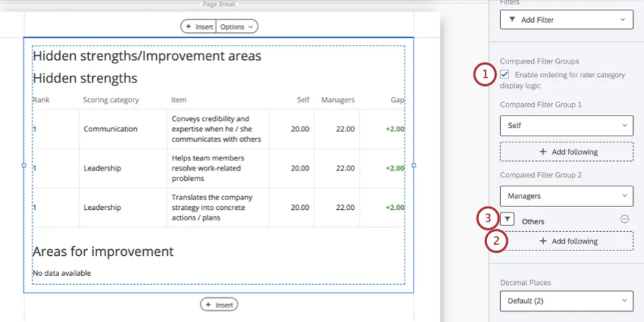644x322 pixels.
Task: Open Compared Filter Group 1 Self dropdown
Action: pyautogui.click(x=567, y=126)
